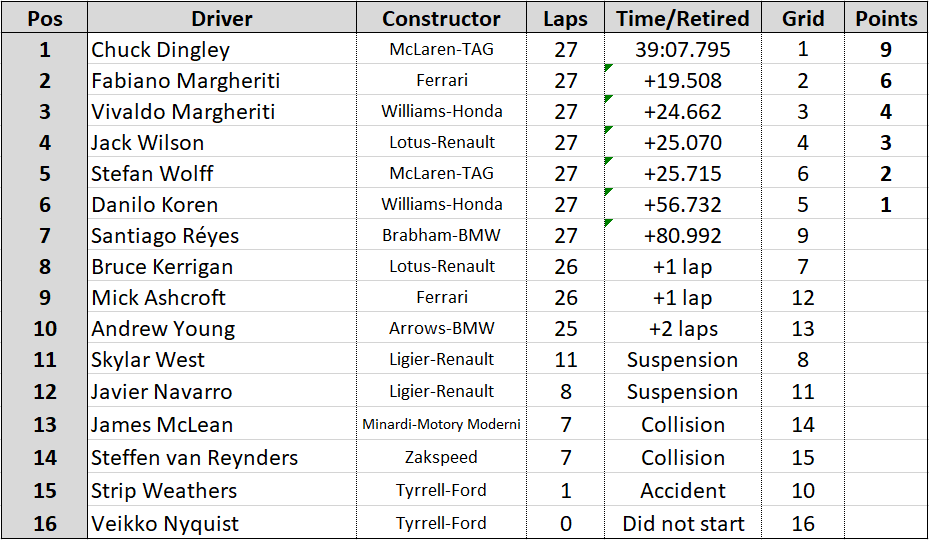
Task: Click the +19.508 time cell
Action: pos(682,81)
